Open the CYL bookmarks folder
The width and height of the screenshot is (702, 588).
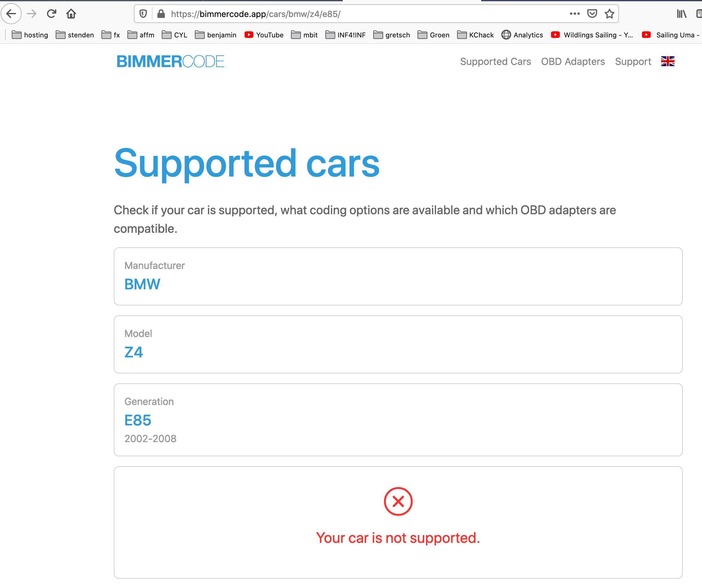174,35
